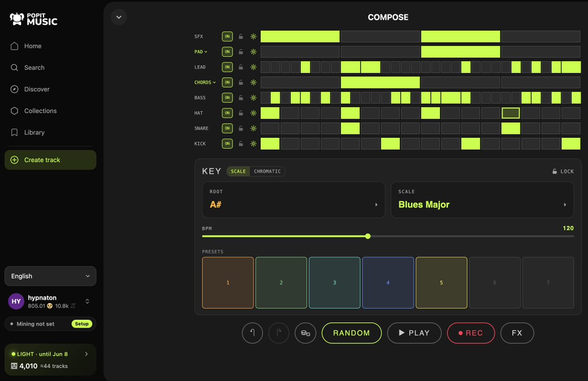Open the Library bookmark icon
This screenshot has height=381, width=588.
point(14,132)
